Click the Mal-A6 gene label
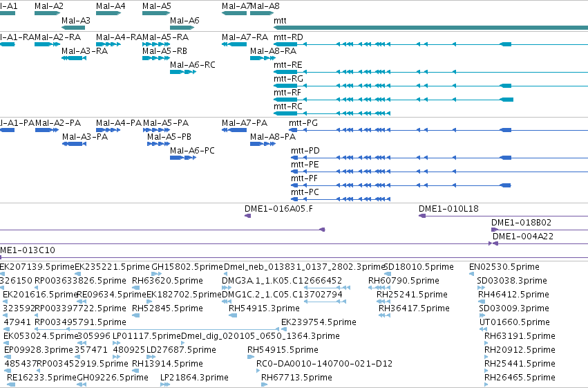The height and width of the screenshot is (388, 588). click(x=184, y=21)
